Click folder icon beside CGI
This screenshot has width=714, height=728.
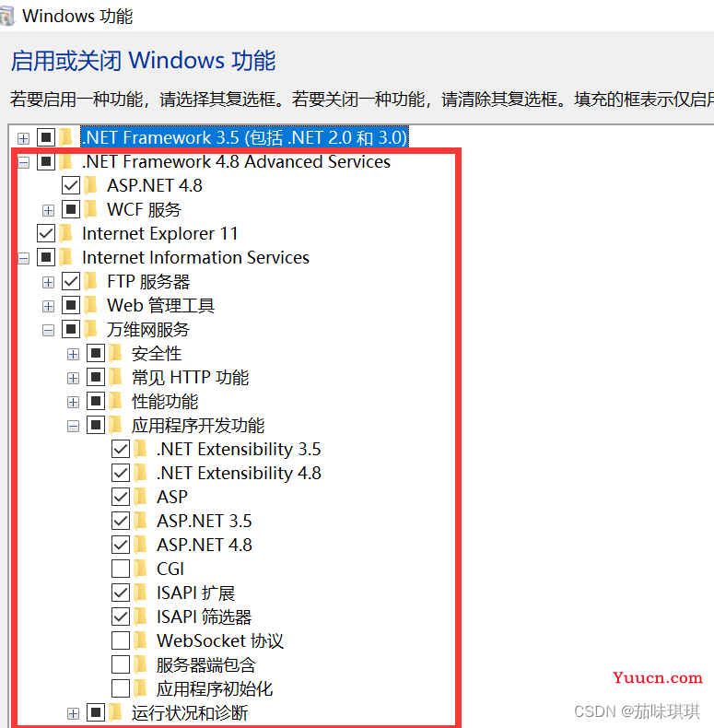point(141,569)
